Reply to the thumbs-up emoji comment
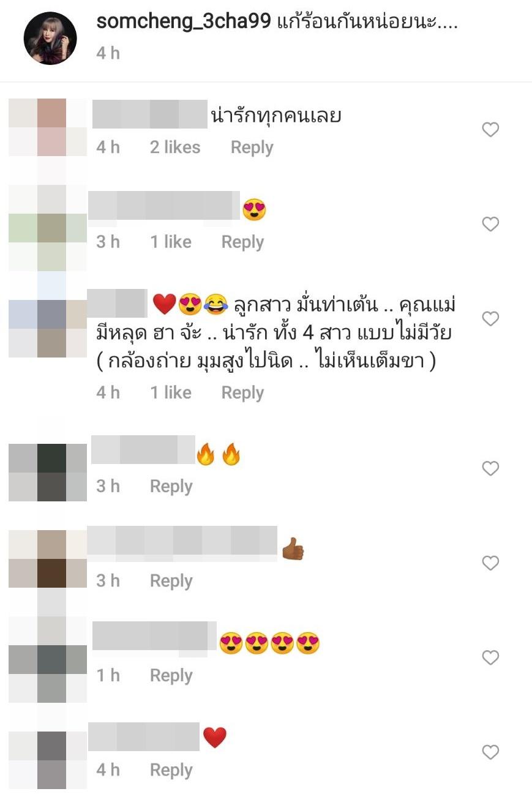This screenshot has width=532, height=805. 171,581
